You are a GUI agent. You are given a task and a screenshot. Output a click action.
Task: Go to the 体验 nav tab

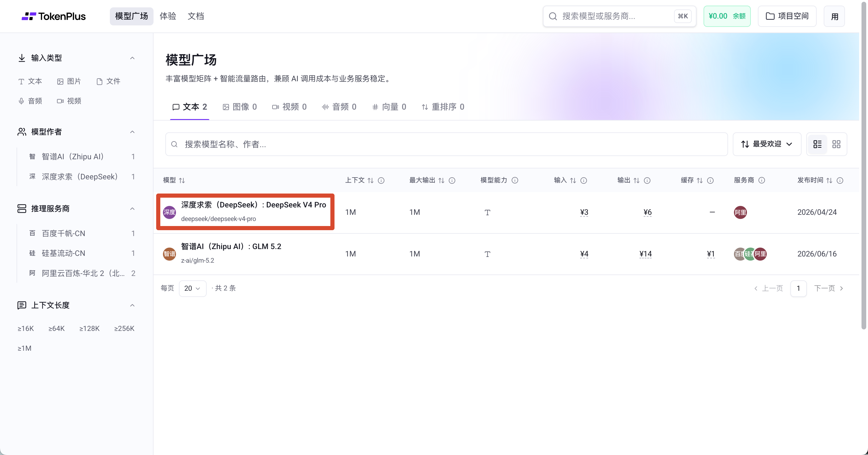pos(168,16)
